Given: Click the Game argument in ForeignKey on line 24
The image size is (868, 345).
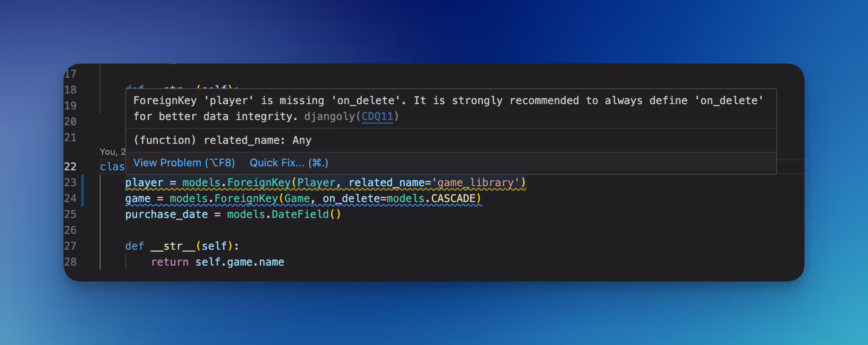Looking at the screenshot, I should click(x=297, y=199).
